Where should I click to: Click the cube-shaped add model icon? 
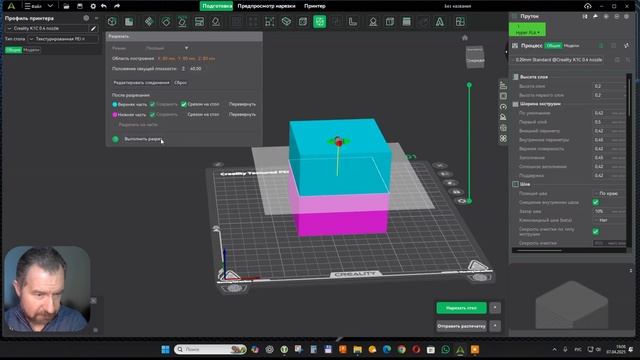pos(112,22)
